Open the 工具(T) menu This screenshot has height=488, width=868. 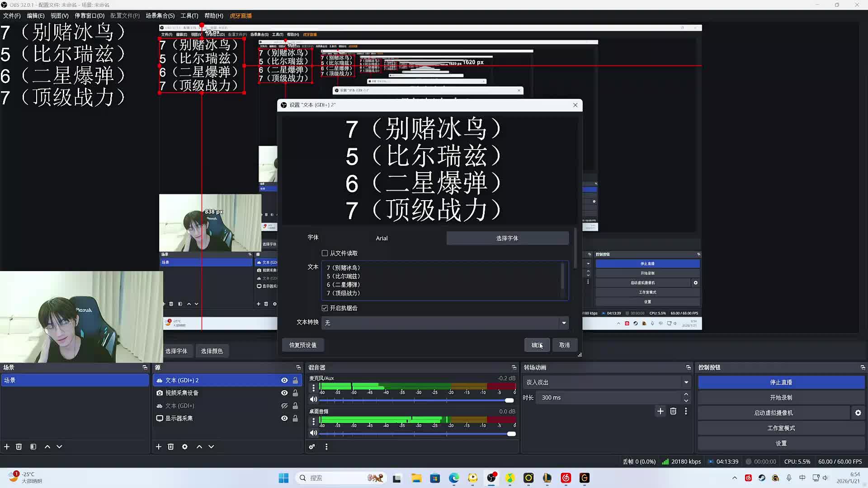coord(189,16)
